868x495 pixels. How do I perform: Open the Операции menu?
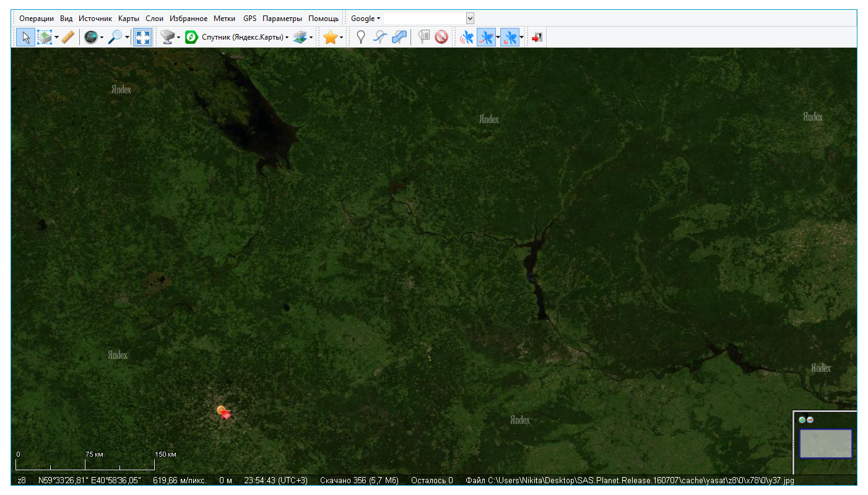point(37,19)
